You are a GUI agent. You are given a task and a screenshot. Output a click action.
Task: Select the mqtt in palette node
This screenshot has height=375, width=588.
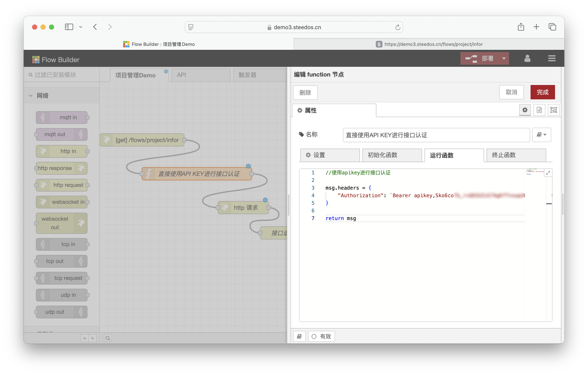(61, 117)
